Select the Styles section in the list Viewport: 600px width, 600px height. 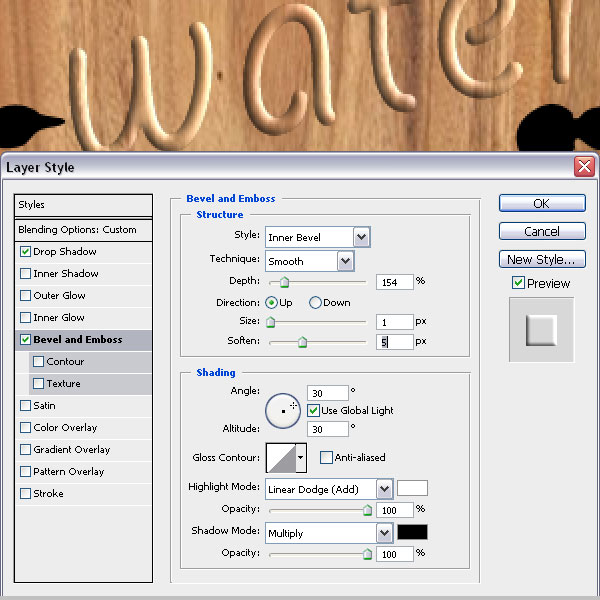pyautogui.click(x=83, y=205)
